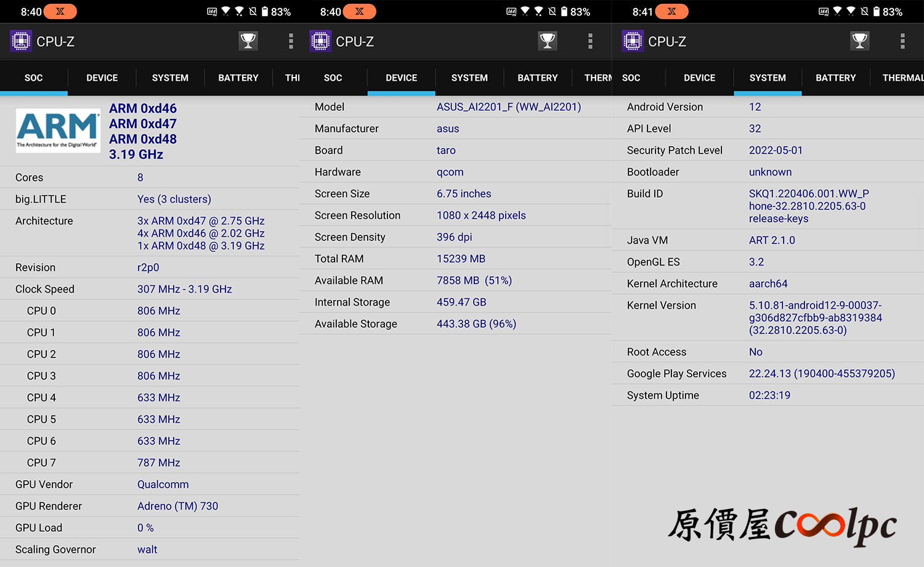924x567 pixels.
Task: Tap Kernel Architecture value aarch64
Action: point(768,283)
